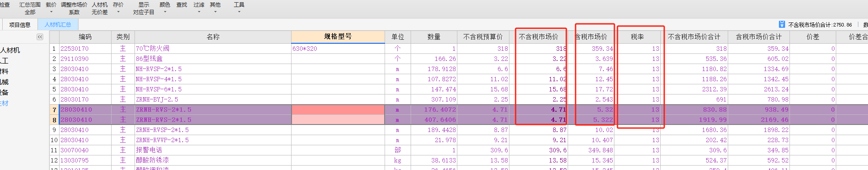
Task: Select the cell ZRNH-BYJ-2.5
Action: pyautogui.click(x=213, y=99)
